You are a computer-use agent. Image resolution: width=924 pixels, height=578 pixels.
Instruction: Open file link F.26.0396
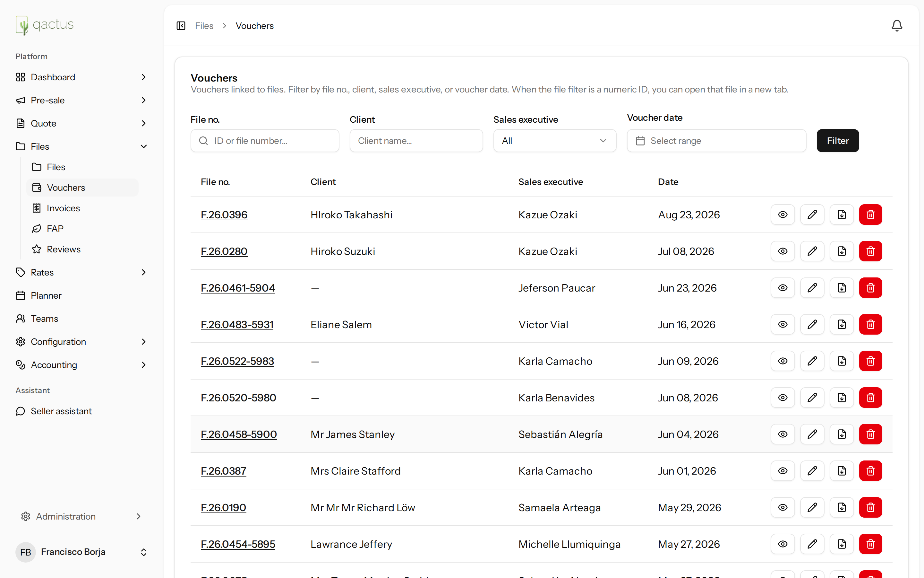[x=224, y=215]
